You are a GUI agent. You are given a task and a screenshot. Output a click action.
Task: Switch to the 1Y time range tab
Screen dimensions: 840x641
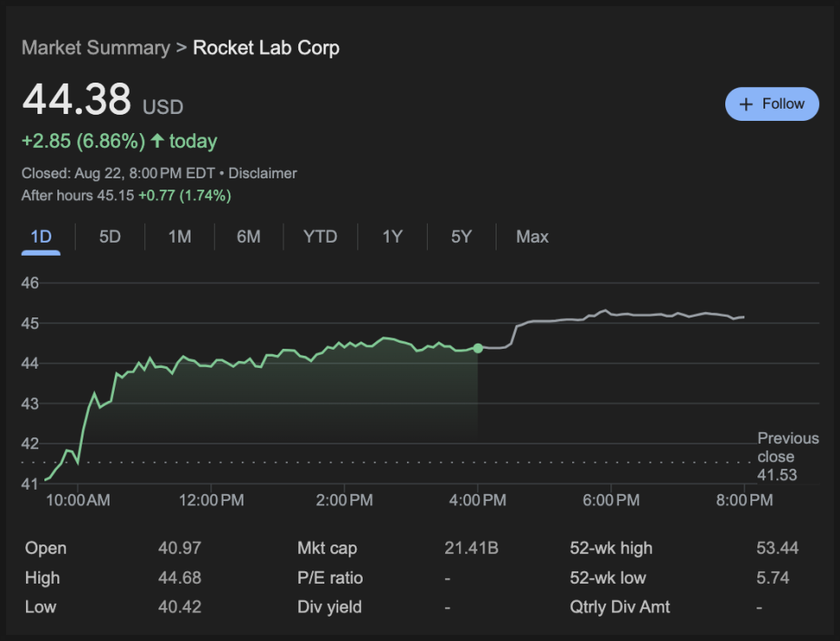pos(392,237)
